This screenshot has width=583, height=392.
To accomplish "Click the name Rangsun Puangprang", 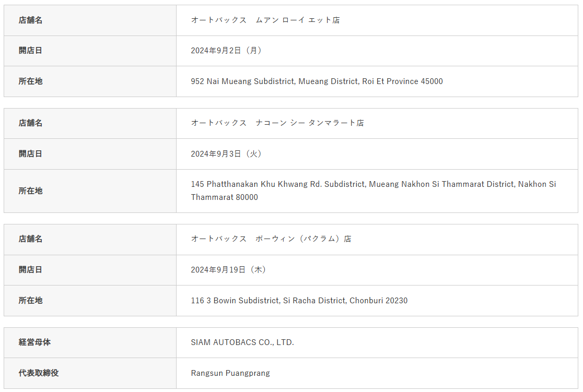I will click(230, 373).
